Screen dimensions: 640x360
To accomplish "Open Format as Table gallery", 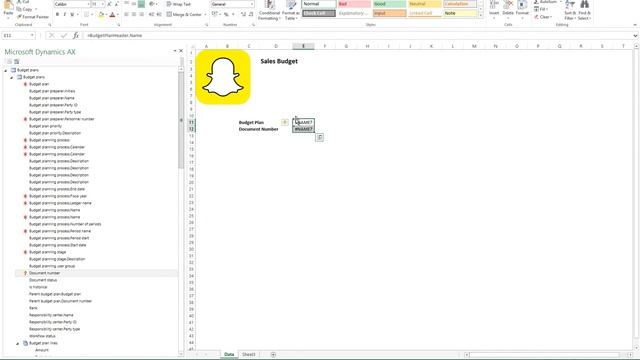I will coord(291,10).
